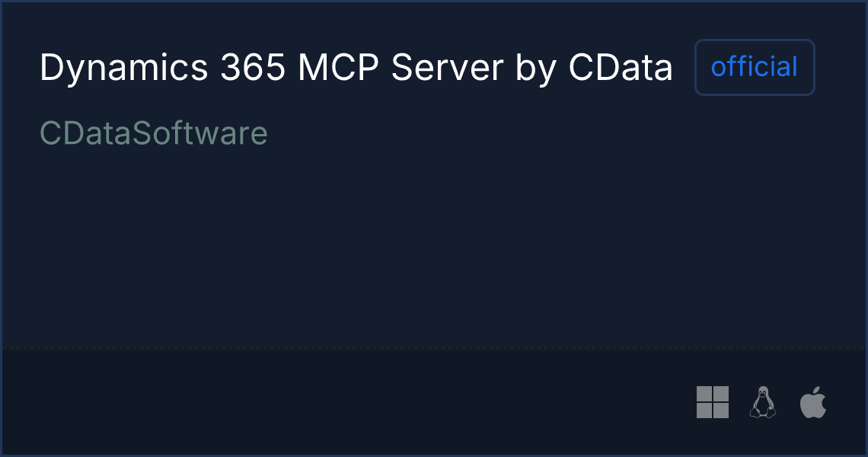Click the Apple macOS icon
The image size is (868, 457).
coord(813,402)
